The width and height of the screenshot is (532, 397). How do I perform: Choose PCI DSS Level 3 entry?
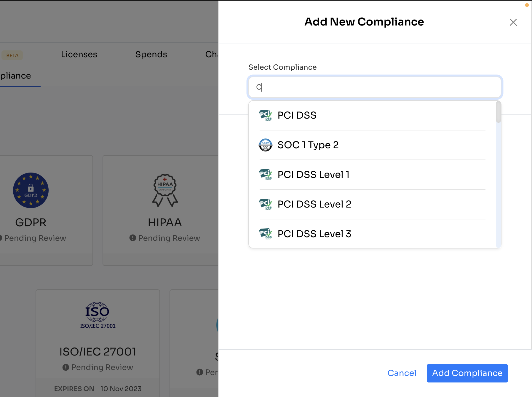pos(372,234)
